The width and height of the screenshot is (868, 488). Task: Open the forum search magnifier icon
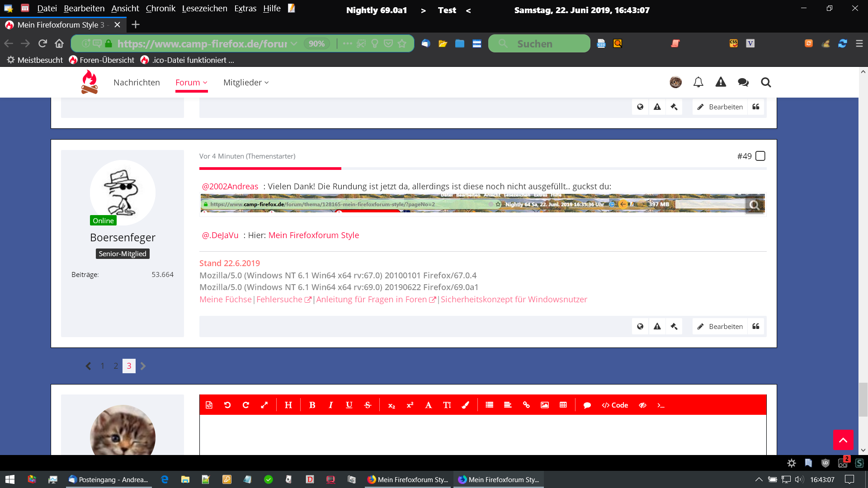point(765,82)
